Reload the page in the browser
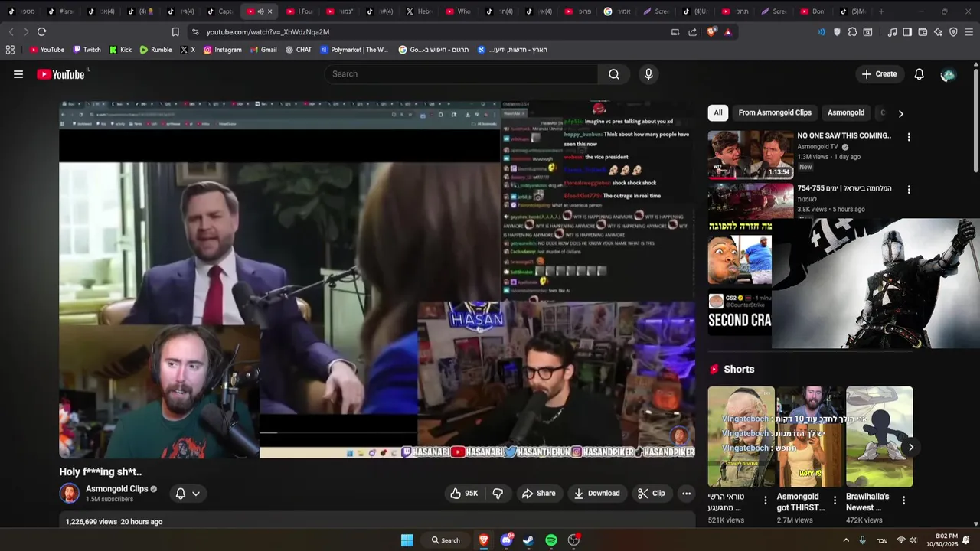The width and height of the screenshot is (980, 551). [x=41, y=32]
